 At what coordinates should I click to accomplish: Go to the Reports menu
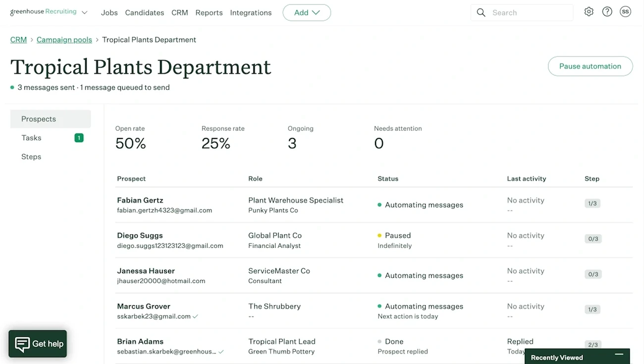click(209, 13)
